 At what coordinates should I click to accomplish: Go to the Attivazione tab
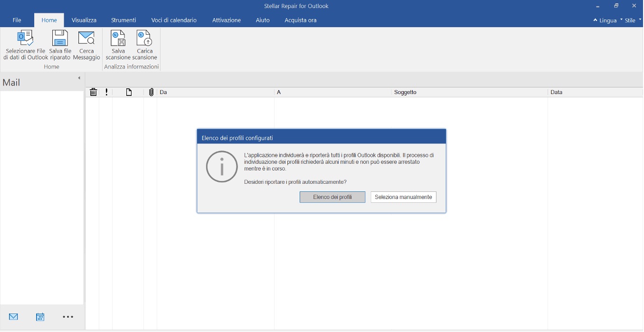click(227, 20)
